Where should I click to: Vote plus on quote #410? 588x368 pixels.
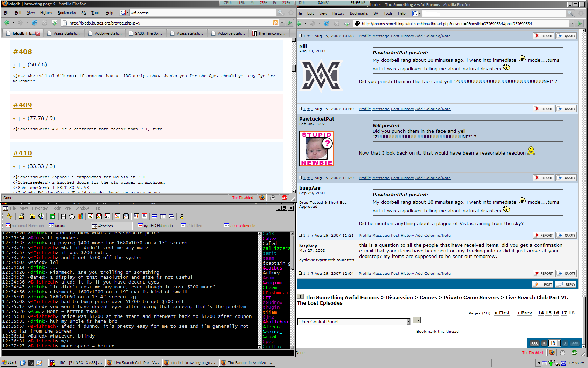[14, 167]
